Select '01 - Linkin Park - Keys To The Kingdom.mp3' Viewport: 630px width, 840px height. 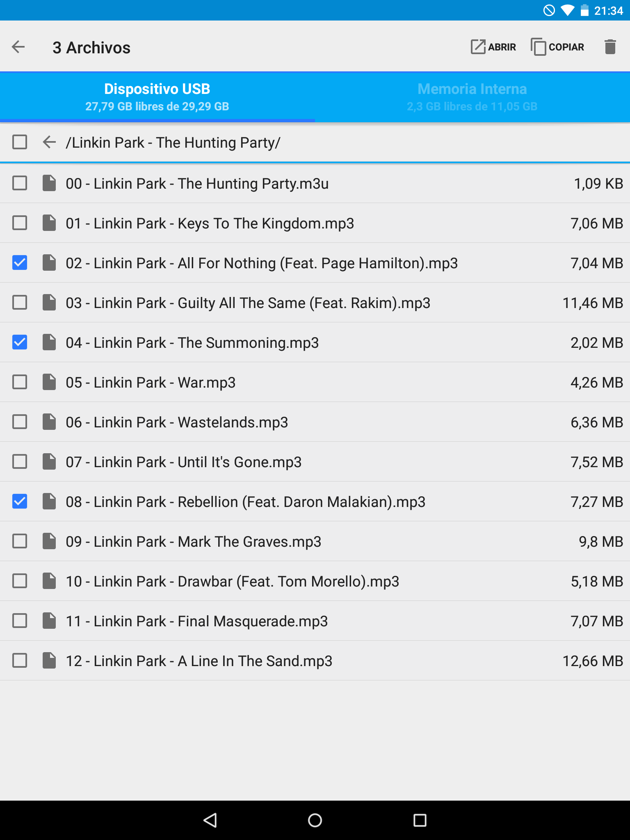pyautogui.click(x=210, y=224)
